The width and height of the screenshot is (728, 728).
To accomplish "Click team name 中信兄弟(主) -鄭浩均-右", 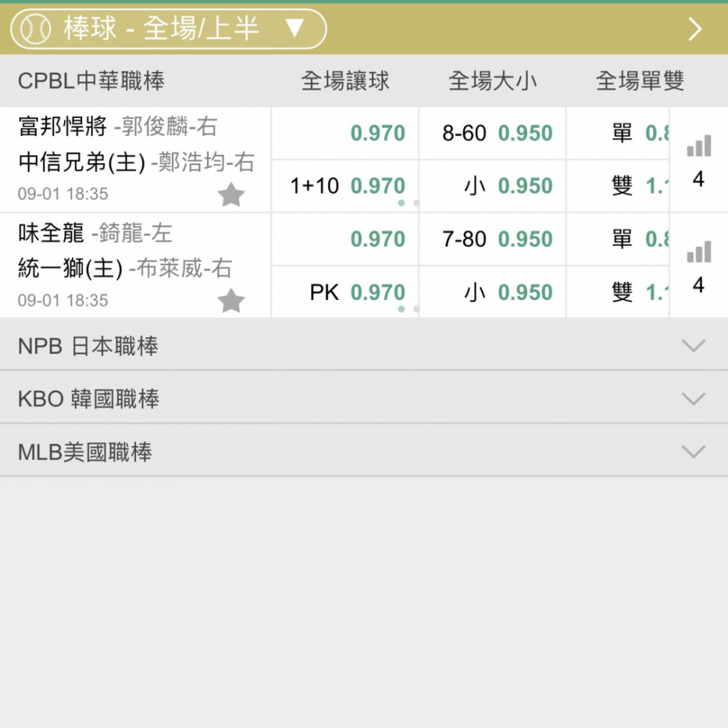I will 137,162.
